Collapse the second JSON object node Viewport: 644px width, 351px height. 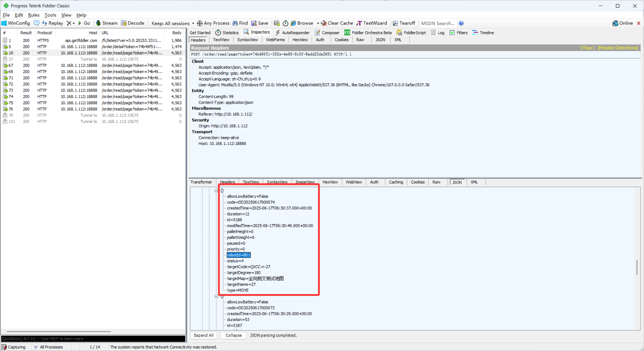(216, 296)
